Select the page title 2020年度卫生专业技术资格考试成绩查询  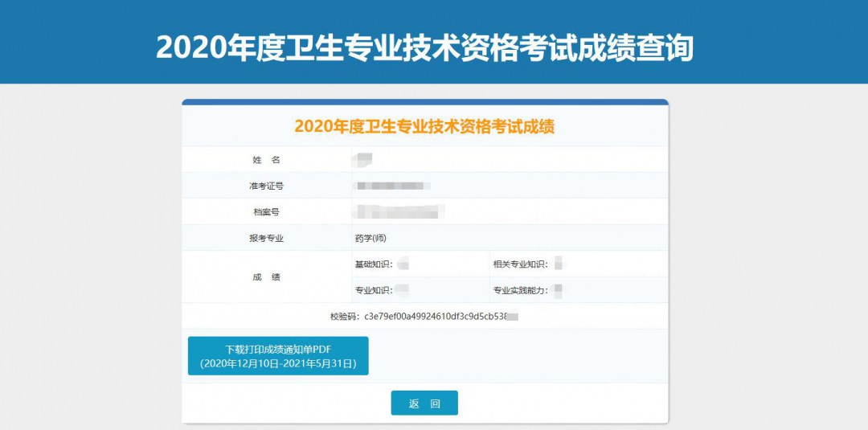click(424, 47)
